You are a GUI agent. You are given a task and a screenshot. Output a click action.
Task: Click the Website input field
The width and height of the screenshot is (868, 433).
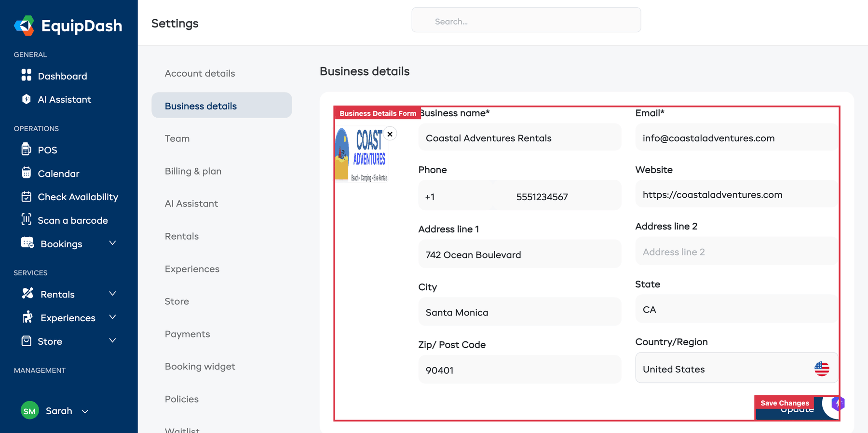(x=736, y=194)
